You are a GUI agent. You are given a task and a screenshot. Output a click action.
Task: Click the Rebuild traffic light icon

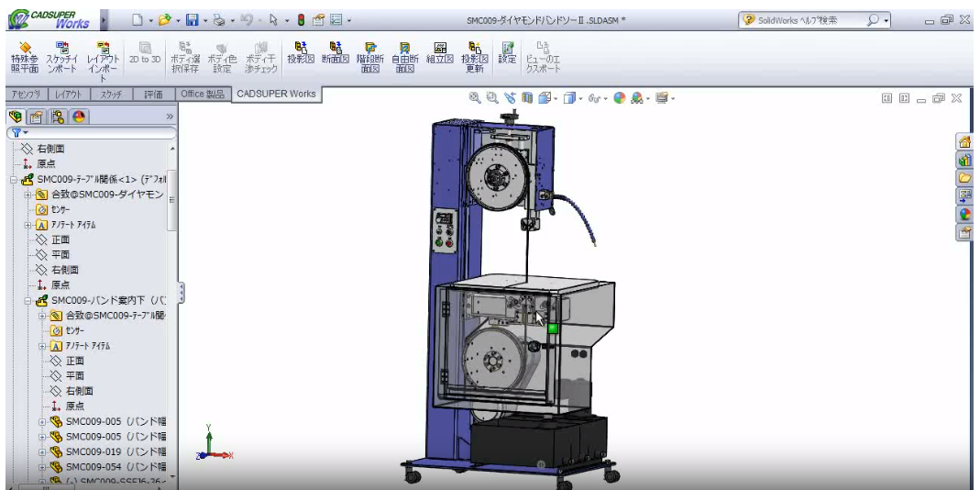[x=301, y=19]
